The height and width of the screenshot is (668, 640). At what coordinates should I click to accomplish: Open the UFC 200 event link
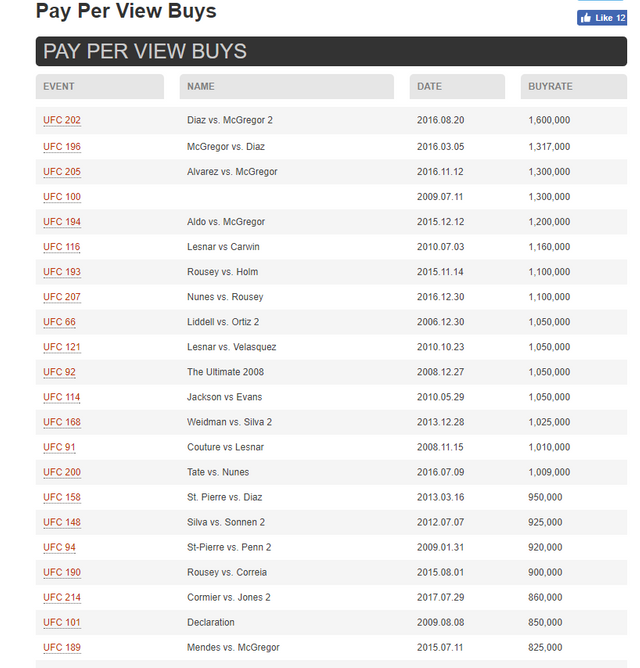click(x=62, y=472)
